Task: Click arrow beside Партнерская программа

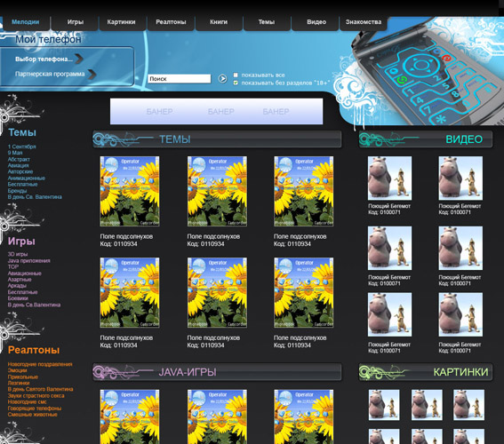Action: 92,75
